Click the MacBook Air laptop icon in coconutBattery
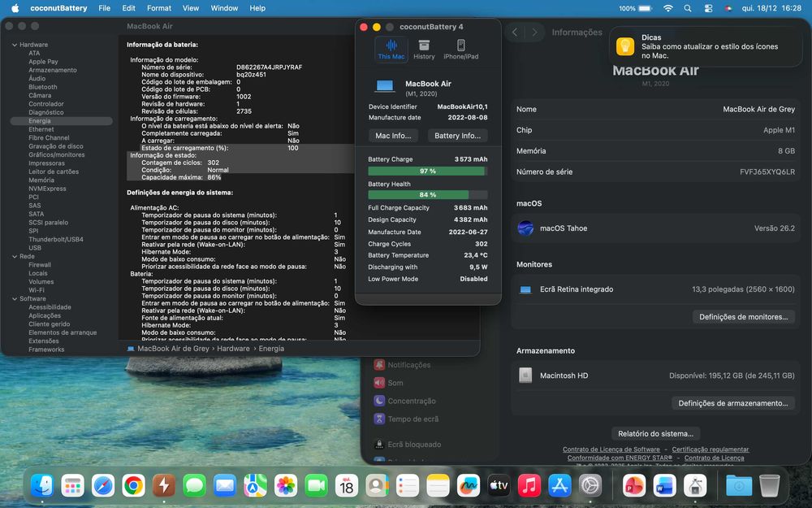This screenshot has width=812, height=508. pyautogui.click(x=385, y=85)
